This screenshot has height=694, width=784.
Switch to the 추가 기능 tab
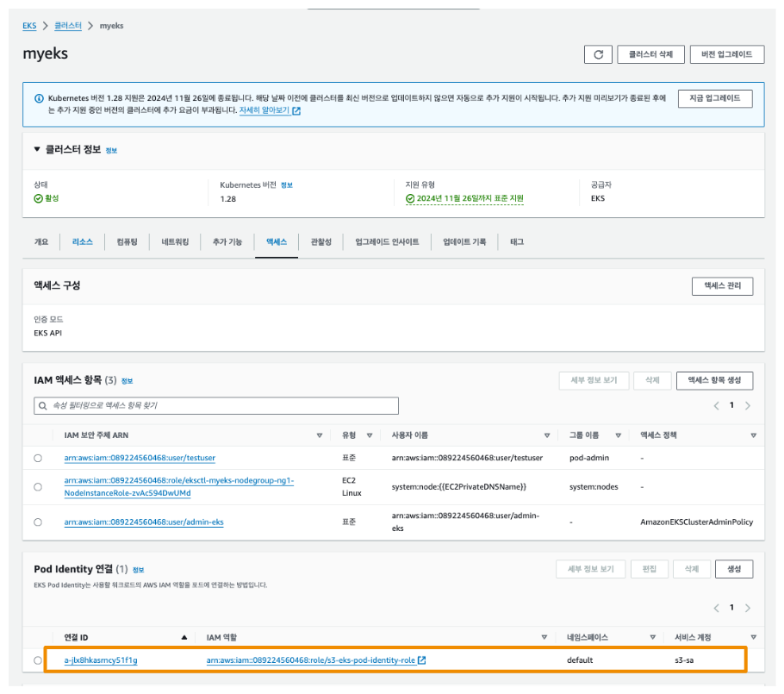[x=227, y=241]
